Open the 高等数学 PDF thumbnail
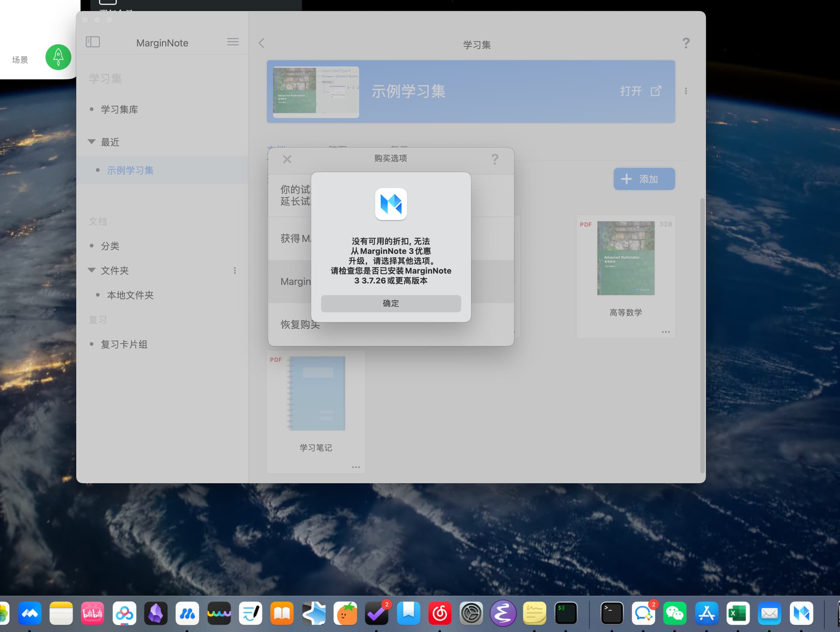The height and width of the screenshot is (632, 840). point(626,258)
